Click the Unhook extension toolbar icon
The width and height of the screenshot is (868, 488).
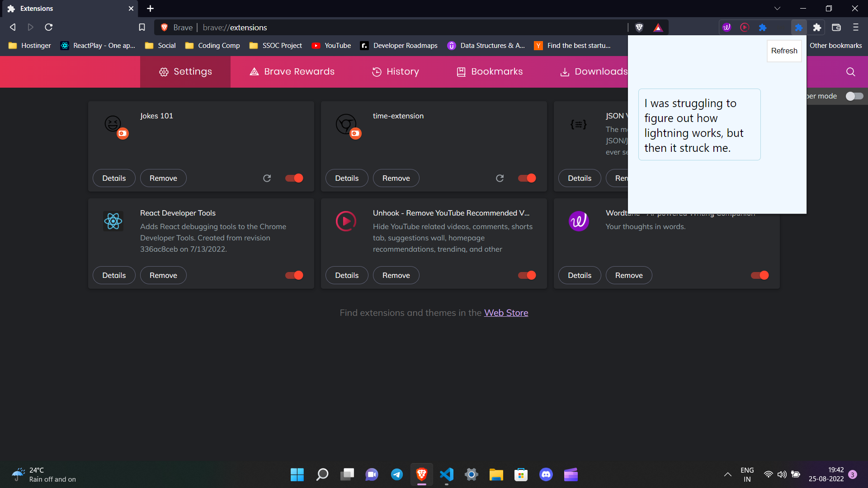[x=745, y=27]
